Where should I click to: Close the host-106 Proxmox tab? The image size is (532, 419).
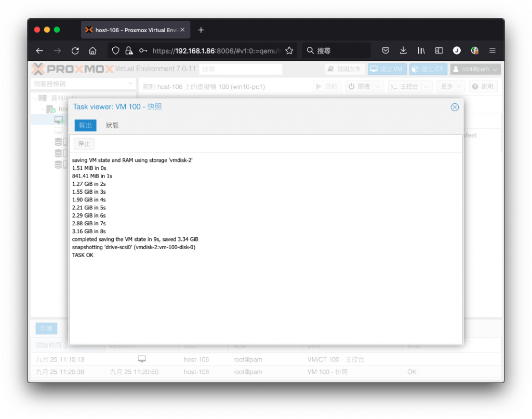coord(182,30)
